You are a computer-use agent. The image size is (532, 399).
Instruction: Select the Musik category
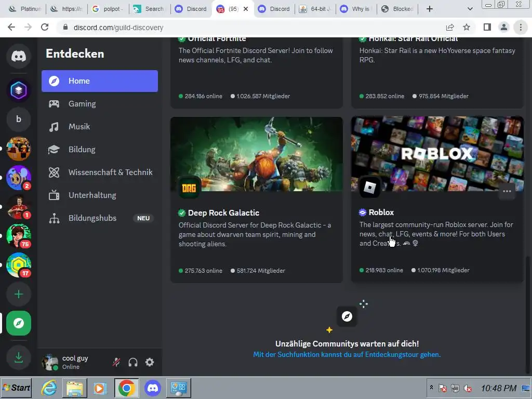pos(100,127)
